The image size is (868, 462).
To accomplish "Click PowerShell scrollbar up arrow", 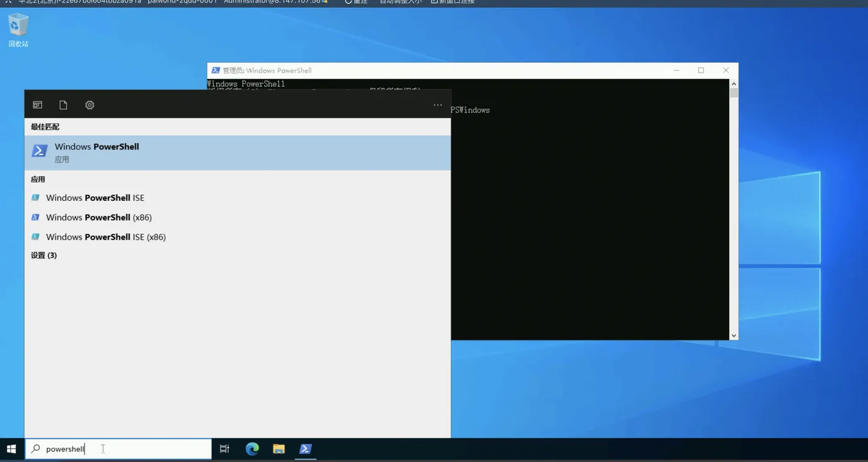I will tap(733, 84).
